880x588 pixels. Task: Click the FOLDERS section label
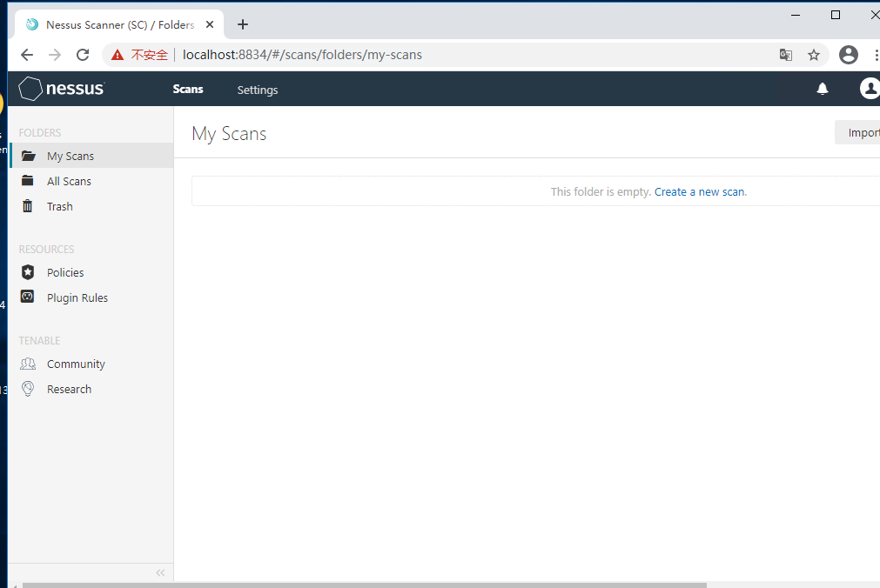click(40, 132)
